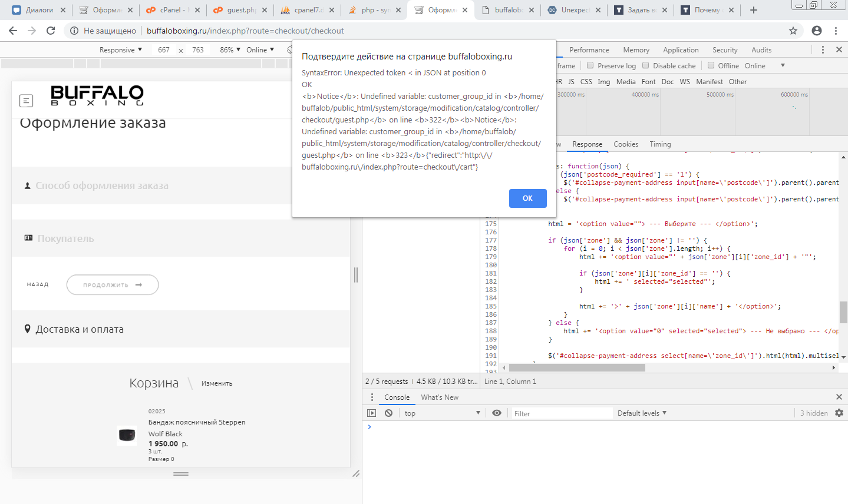This screenshot has height=504, width=848.
Task: Open the Default levels dropdown
Action: [642, 413]
